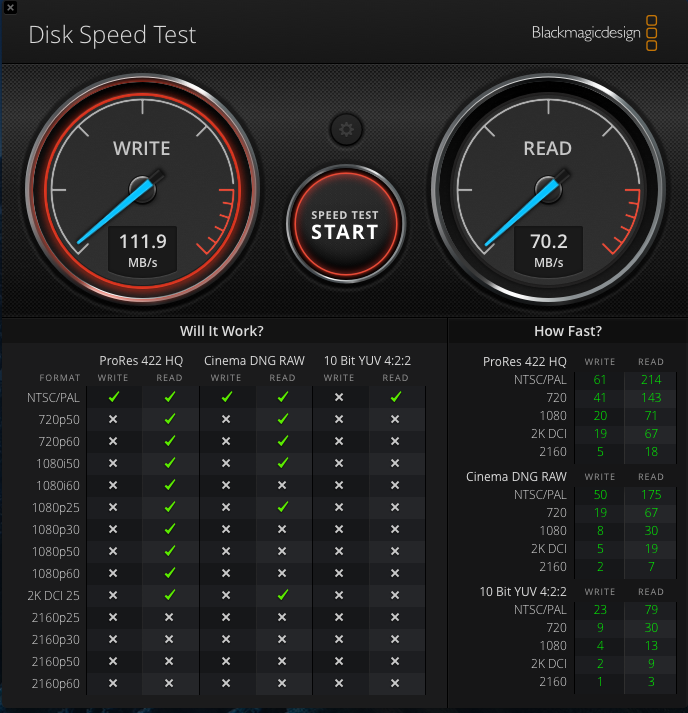Start the speed test with the START button
The width and height of the screenshot is (688, 713).
346,224
